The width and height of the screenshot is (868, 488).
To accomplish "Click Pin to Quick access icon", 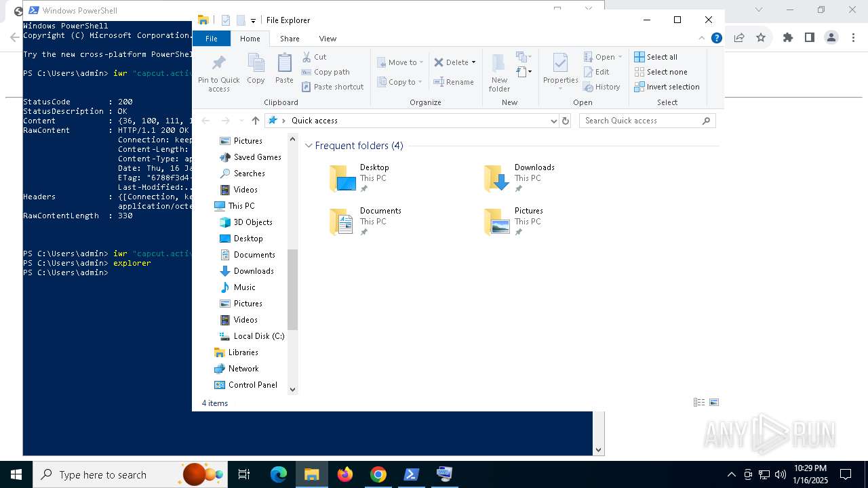I will [x=218, y=73].
